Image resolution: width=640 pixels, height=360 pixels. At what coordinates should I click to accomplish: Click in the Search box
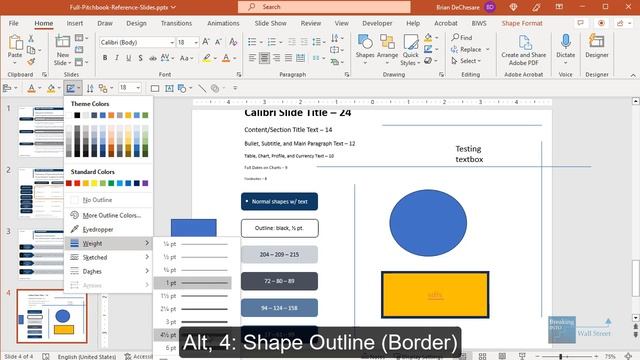pos(324,7)
